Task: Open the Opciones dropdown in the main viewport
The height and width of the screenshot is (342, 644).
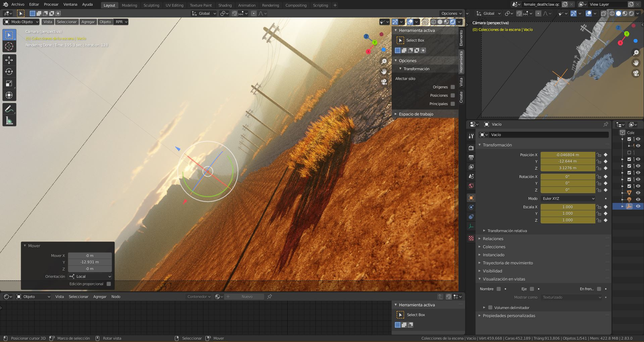Action: click(451, 13)
